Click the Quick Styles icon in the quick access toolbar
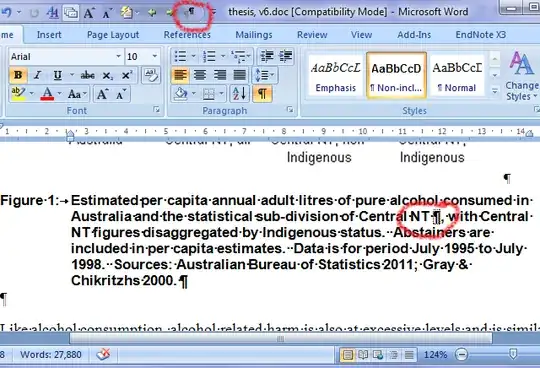This screenshot has width=540, height=368. [53, 13]
